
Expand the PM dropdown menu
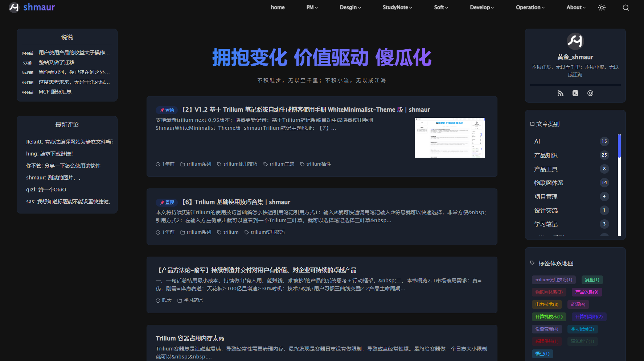(312, 7)
